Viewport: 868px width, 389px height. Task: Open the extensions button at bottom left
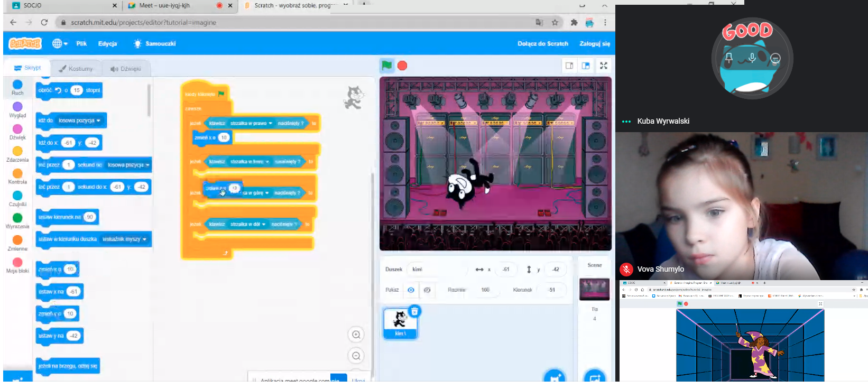(x=17, y=377)
